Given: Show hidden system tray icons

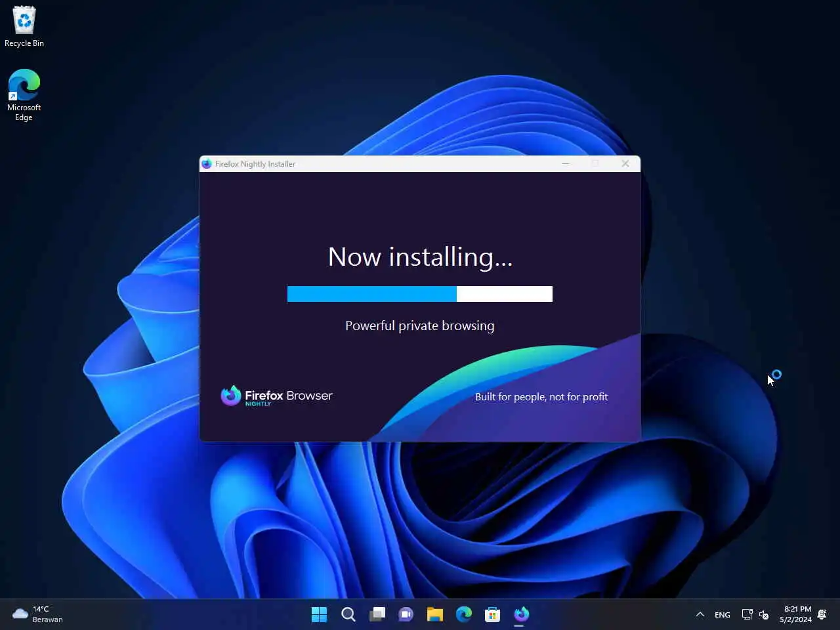Looking at the screenshot, I should click(x=700, y=614).
